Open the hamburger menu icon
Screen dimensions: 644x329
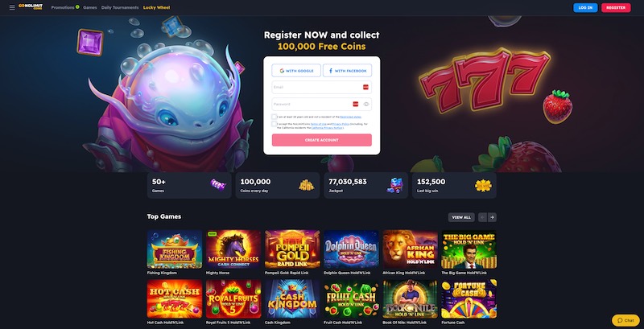coord(12,7)
